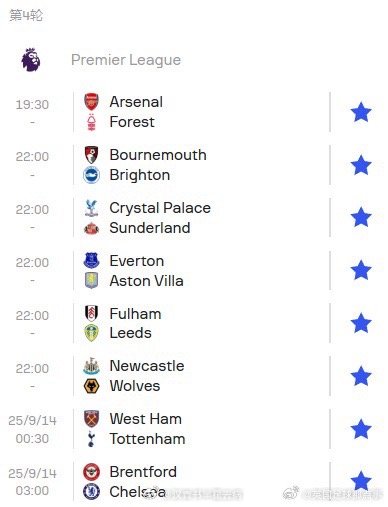Toggle favorite star for Fulham vs Leeds
Image resolution: width=388 pixels, height=507 pixels.
point(361,323)
